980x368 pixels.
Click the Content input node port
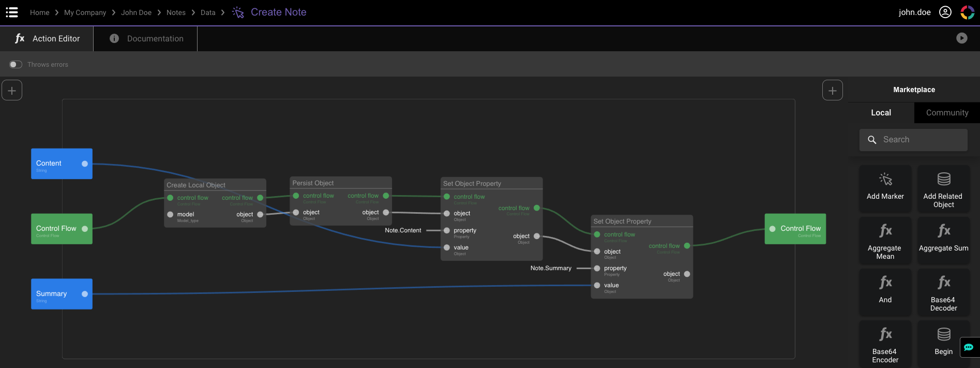[85, 164]
